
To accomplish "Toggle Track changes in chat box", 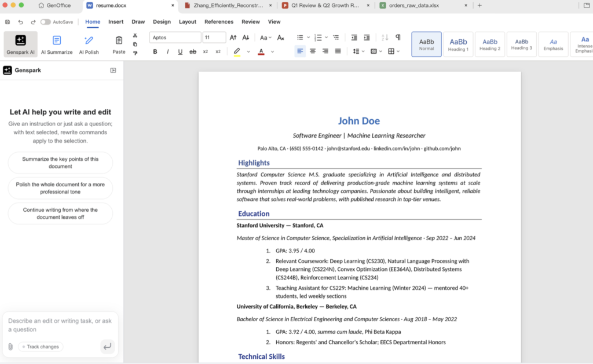I will tap(41, 347).
